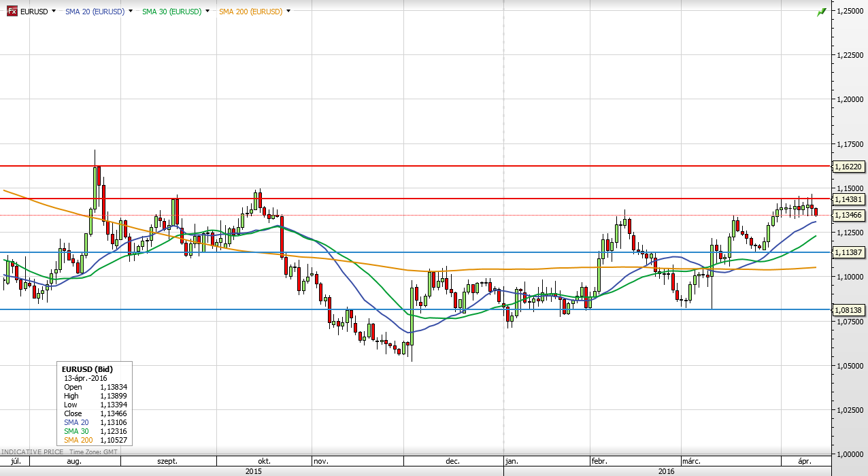This screenshot has width=868, height=476.
Task: Open the SMA 20 (EURUSD) dropdown arrow
Action: [x=129, y=12]
